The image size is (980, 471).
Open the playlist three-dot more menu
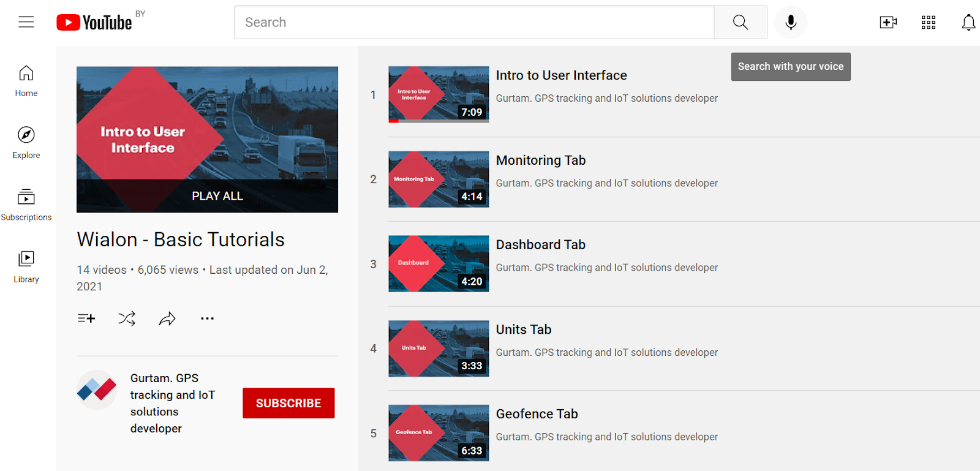pyautogui.click(x=207, y=318)
